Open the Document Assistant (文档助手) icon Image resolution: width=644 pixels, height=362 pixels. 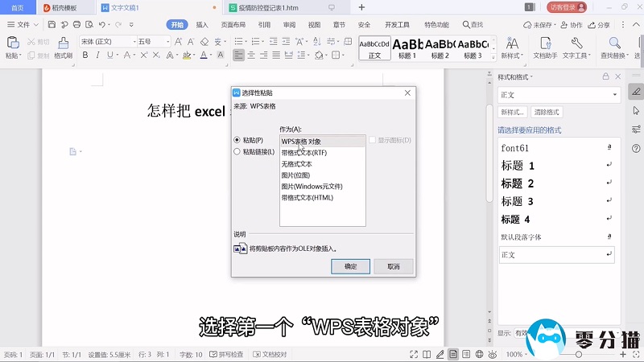[545, 43]
